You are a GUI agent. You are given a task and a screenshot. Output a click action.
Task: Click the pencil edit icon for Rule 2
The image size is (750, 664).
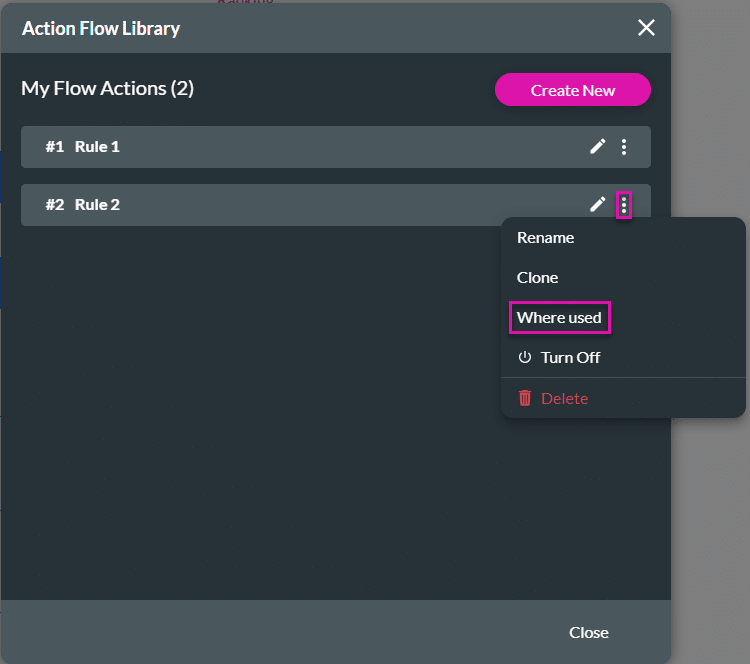click(597, 205)
